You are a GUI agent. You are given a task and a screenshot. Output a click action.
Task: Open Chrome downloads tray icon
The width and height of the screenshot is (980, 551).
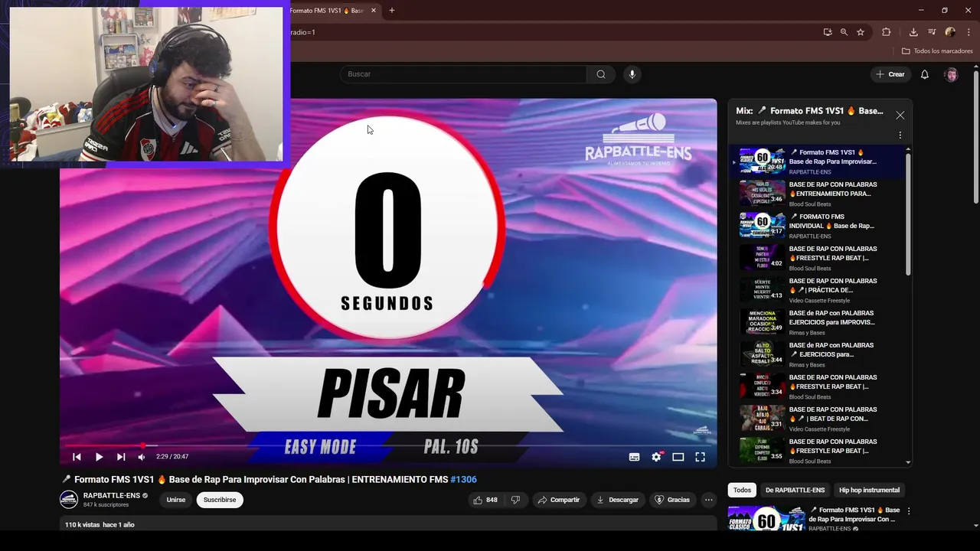tap(913, 32)
